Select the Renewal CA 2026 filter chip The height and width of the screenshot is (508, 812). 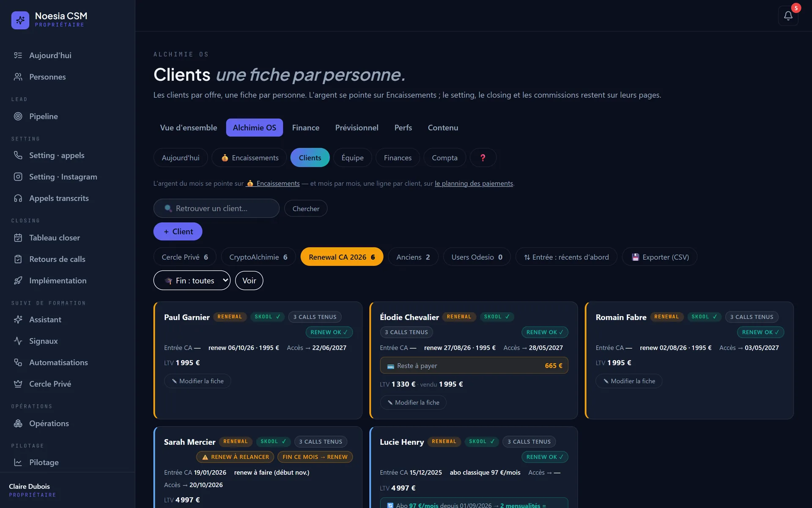tap(342, 257)
